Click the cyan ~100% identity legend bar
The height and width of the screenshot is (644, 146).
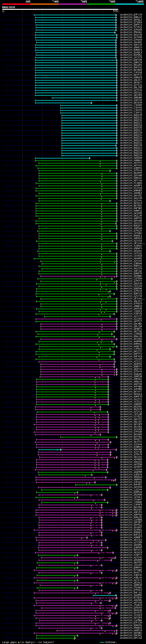[x=130, y=4]
